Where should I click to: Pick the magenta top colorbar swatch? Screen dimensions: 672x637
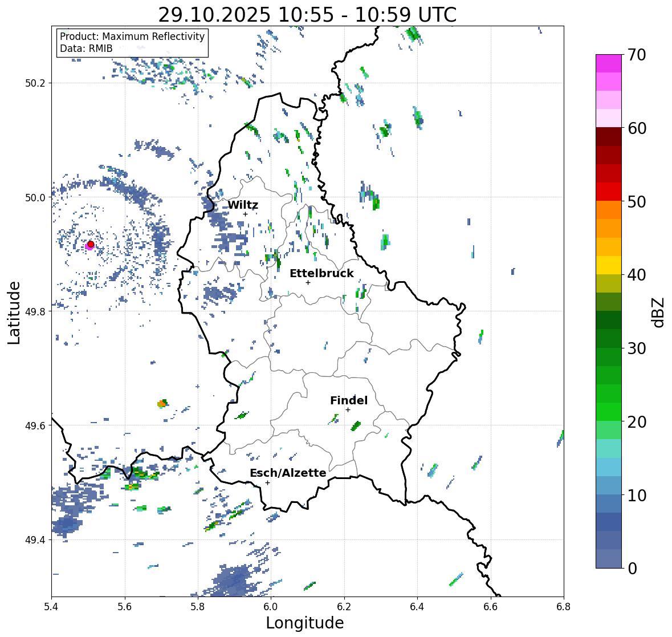pos(609,63)
